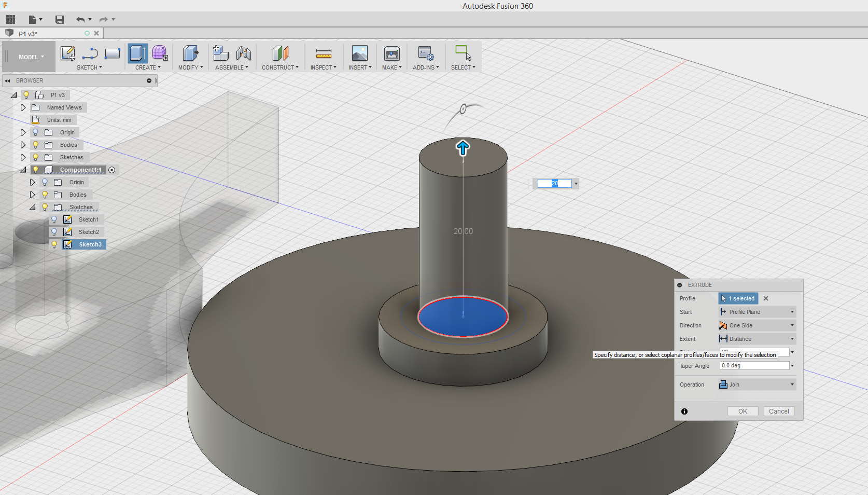Expand the top-level Origin folder
The width and height of the screenshot is (868, 495).
tap(23, 132)
